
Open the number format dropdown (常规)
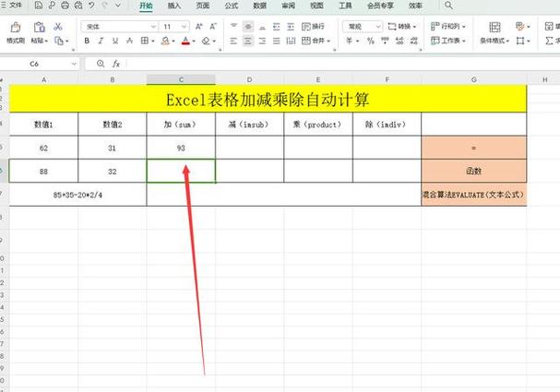378,27
